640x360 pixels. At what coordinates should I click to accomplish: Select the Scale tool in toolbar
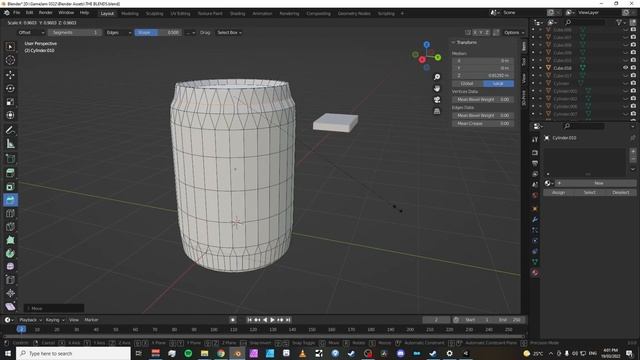tap(10, 102)
